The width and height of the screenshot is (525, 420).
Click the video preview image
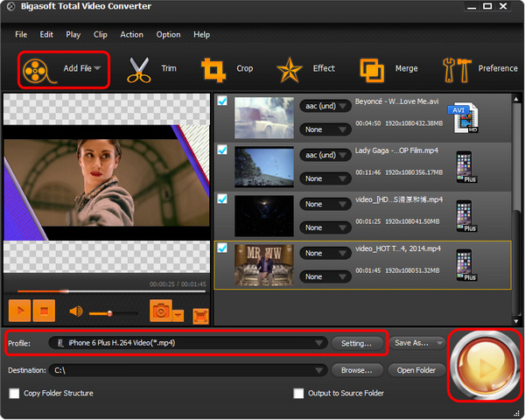coord(107,183)
